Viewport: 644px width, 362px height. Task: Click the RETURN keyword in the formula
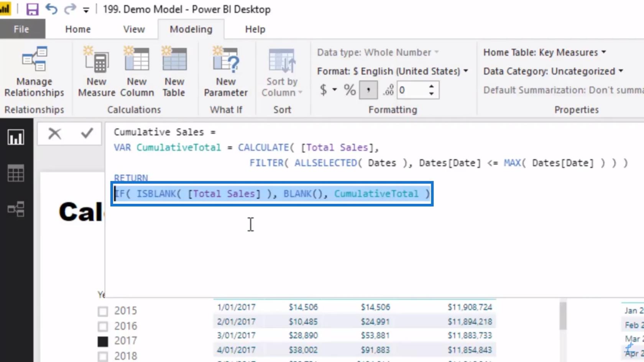(131, 178)
